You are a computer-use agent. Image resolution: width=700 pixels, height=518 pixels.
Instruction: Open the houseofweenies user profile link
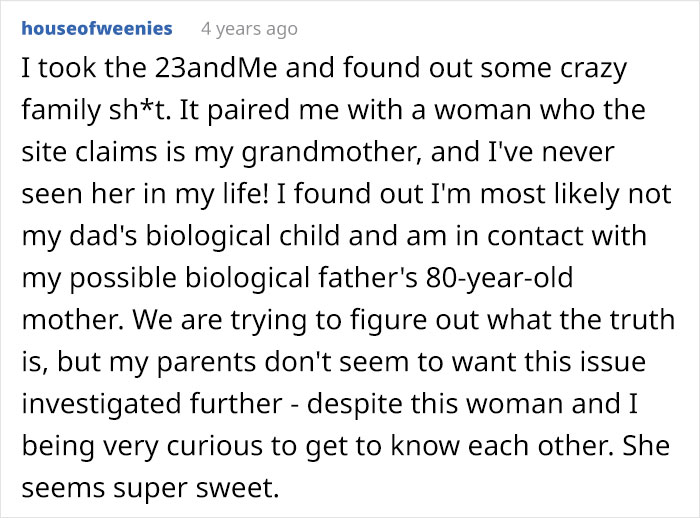click(95, 28)
